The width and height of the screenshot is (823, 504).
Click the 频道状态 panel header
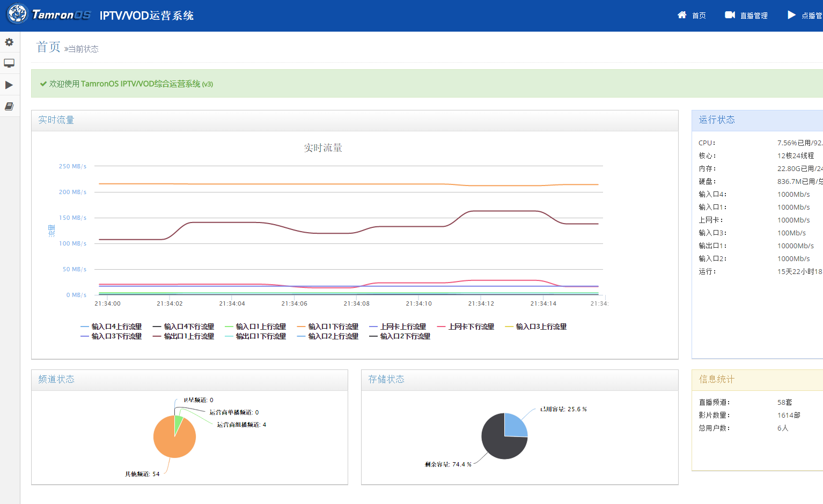click(189, 380)
